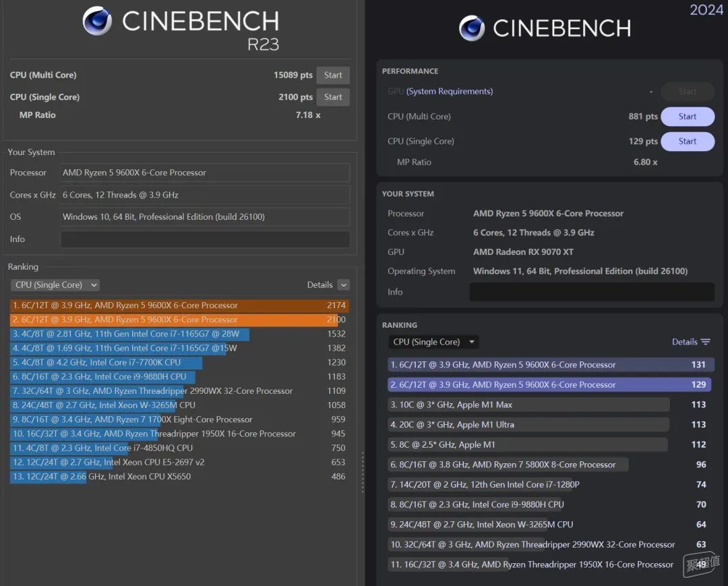Click the vertical dotted panel splitter handle
This screenshot has width=728, height=586.
point(363,472)
